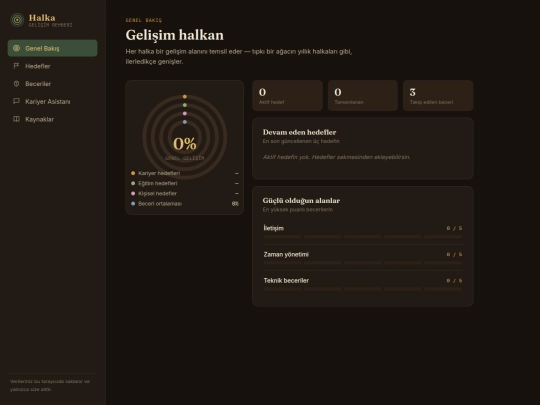
Task: Select the Takip edilen beceri card
Action: (x=438, y=96)
